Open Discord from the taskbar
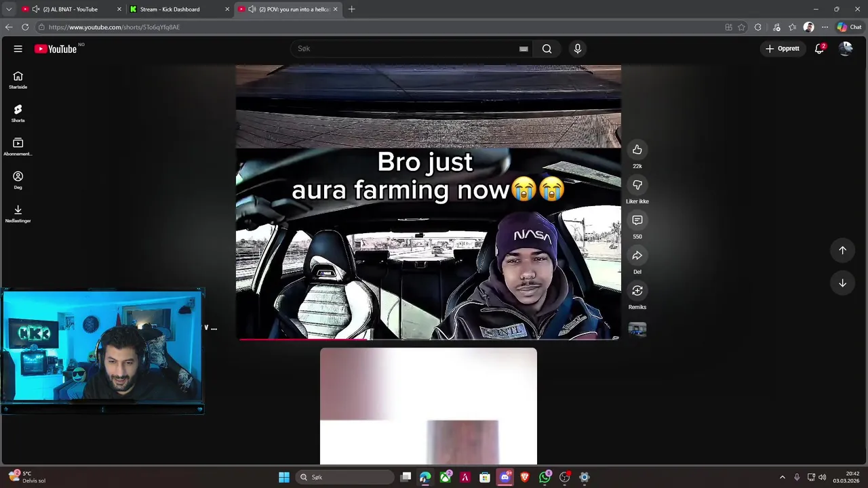868x488 pixels. pyautogui.click(x=505, y=477)
